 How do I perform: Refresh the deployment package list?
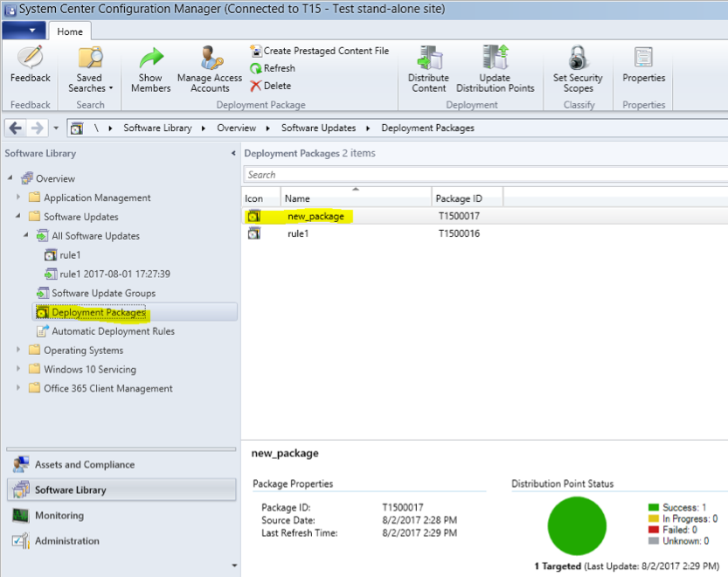[273, 68]
